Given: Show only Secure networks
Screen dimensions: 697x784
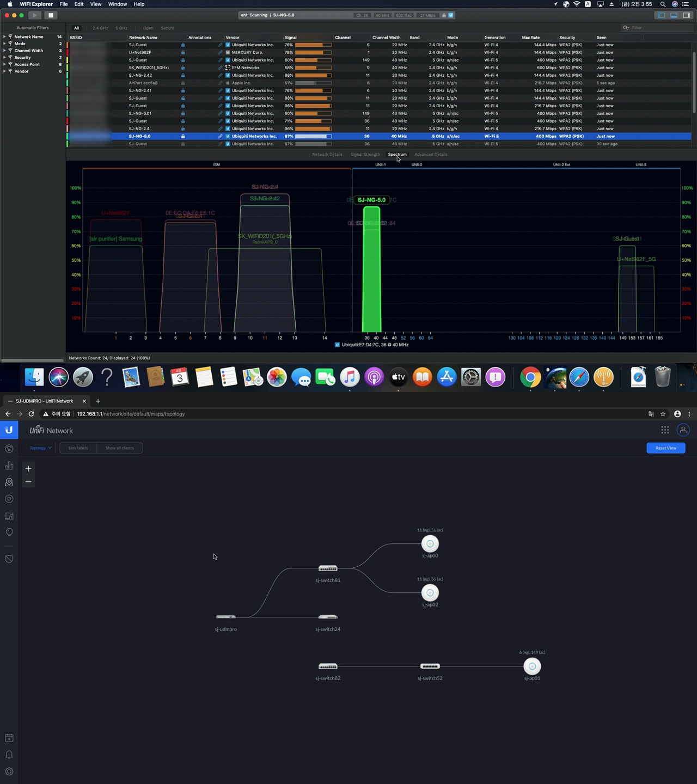Looking at the screenshot, I should point(168,28).
